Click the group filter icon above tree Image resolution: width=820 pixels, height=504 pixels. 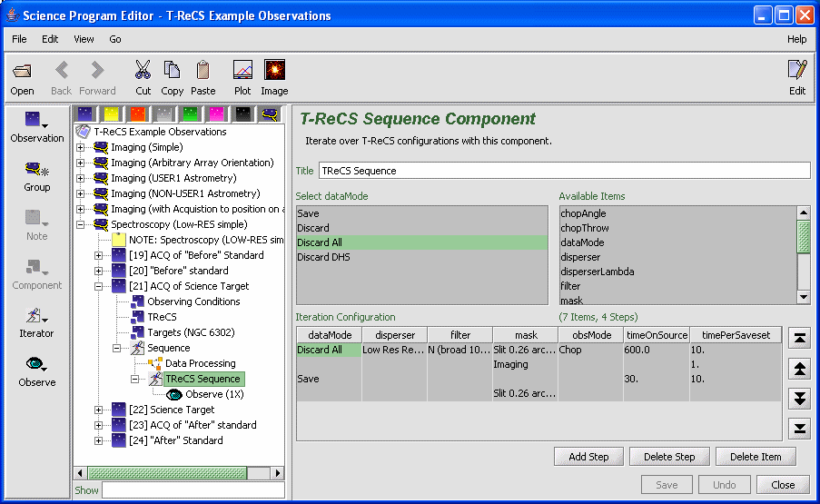tap(270, 114)
